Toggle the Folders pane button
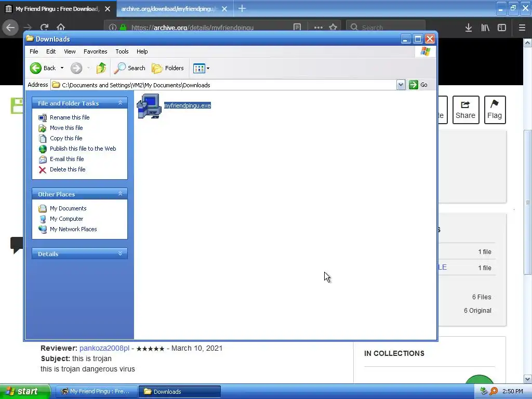This screenshot has width=532, height=399. coord(168,68)
